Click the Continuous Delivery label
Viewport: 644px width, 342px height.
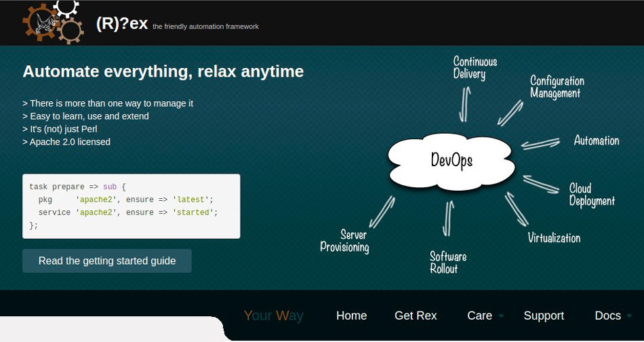pos(475,68)
